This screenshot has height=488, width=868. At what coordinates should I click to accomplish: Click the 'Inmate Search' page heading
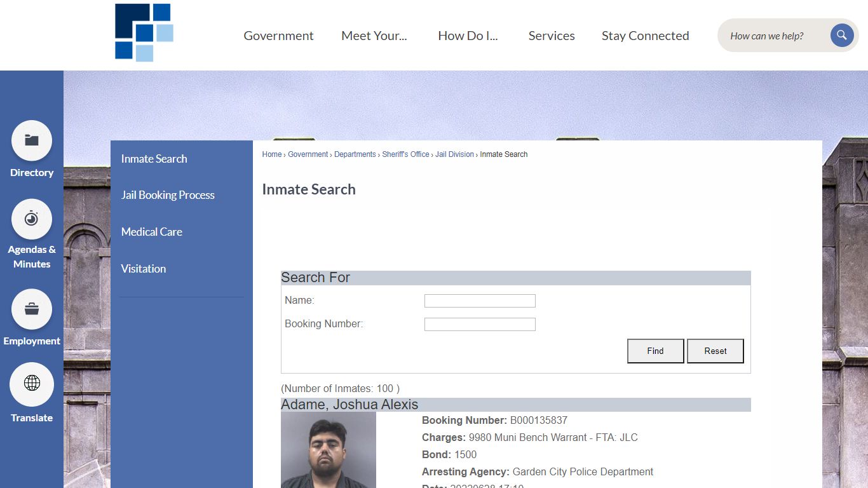point(309,189)
